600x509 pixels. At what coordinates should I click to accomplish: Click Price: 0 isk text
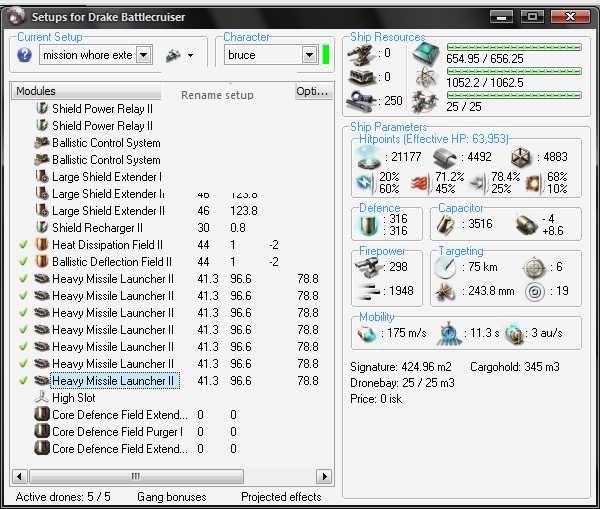tap(376, 399)
